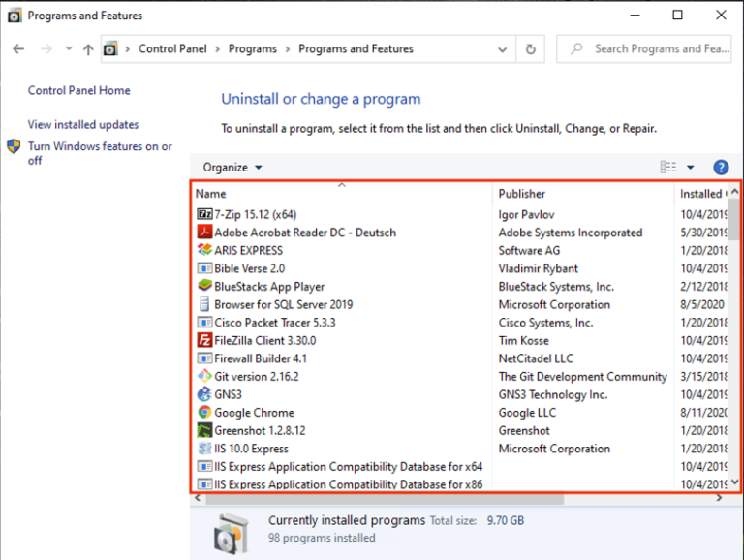
Task: Click the window title bar icon
Action: click(x=15, y=16)
